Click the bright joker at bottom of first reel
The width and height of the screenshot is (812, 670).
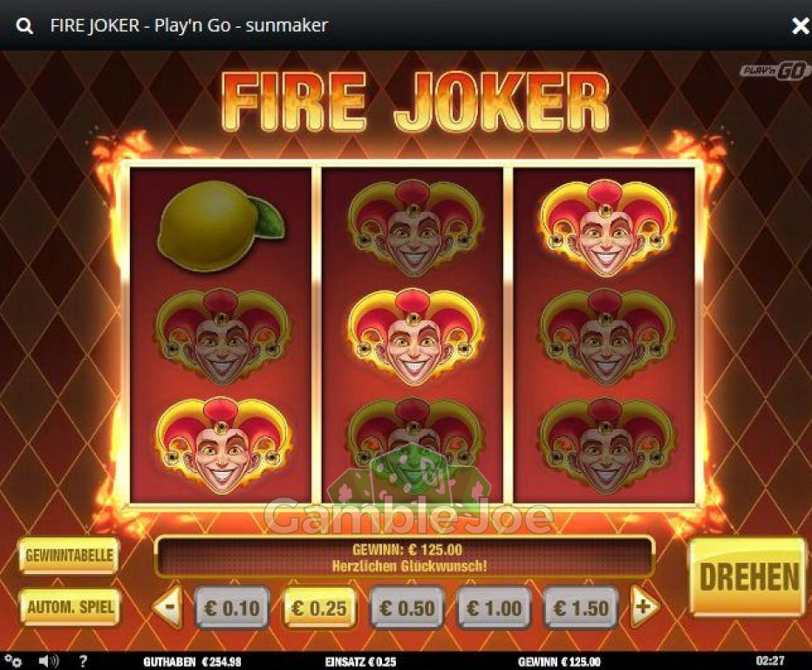(x=222, y=445)
